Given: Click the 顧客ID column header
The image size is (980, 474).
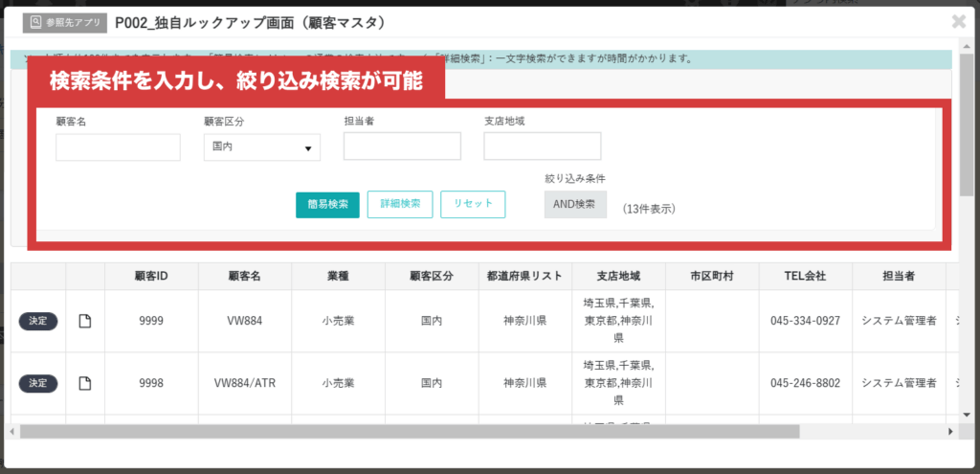Looking at the screenshot, I should pos(151,276).
